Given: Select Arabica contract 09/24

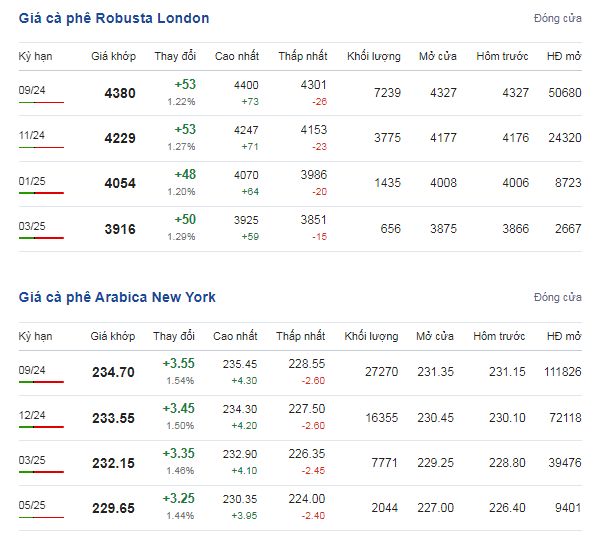Looking at the screenshot, I should [32, 370].
